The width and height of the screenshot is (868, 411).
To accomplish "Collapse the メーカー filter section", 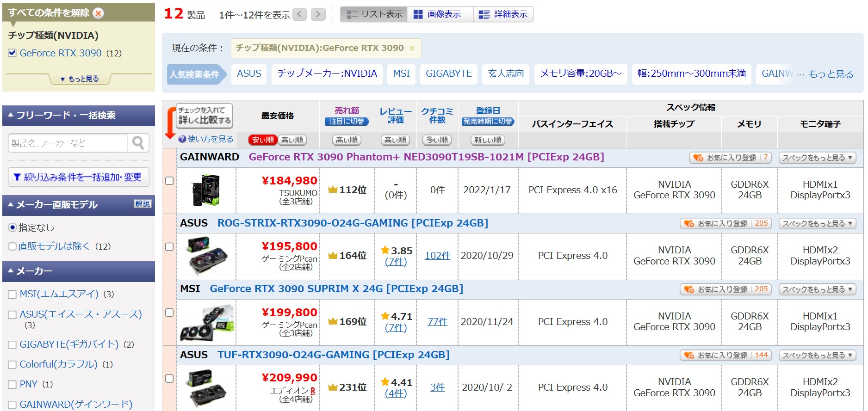I will (79, 271).
